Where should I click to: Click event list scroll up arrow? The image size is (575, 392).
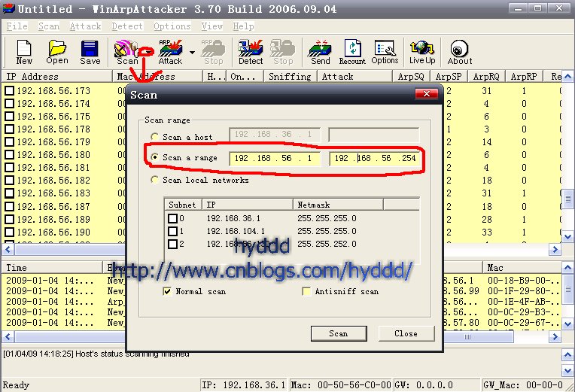567,267
